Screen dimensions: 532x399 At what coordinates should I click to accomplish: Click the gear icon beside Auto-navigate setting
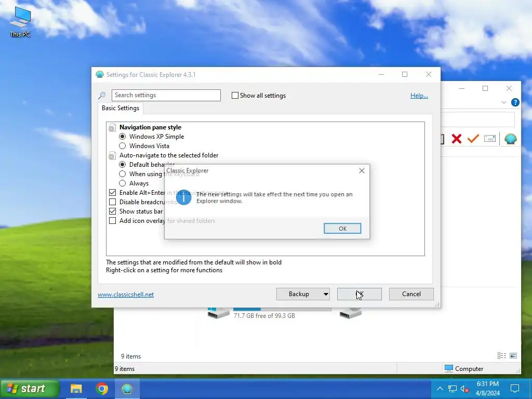(112, 156)
